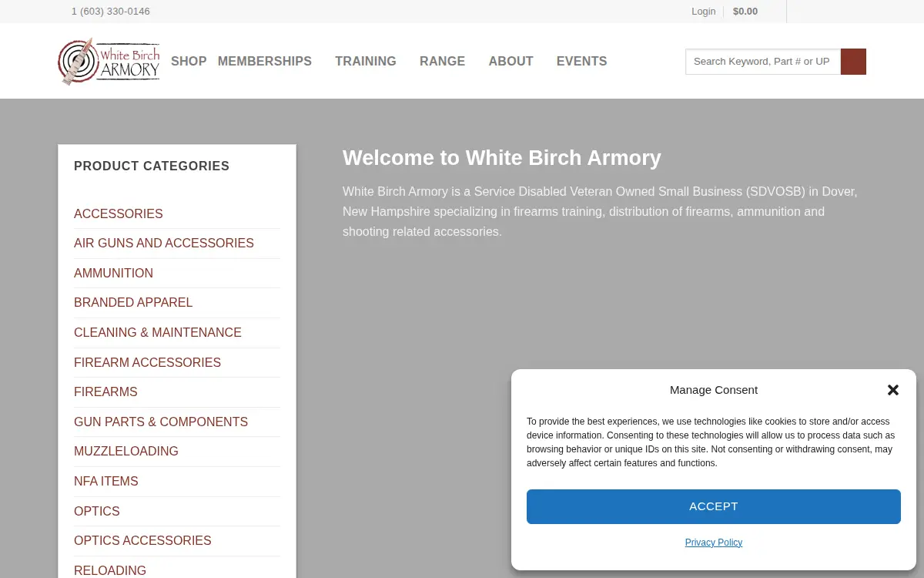The width and height of the screenshot is (924, 578).
Task: Open the TRAINING menu
Action: pyautogui.click(x=366, y=61)
